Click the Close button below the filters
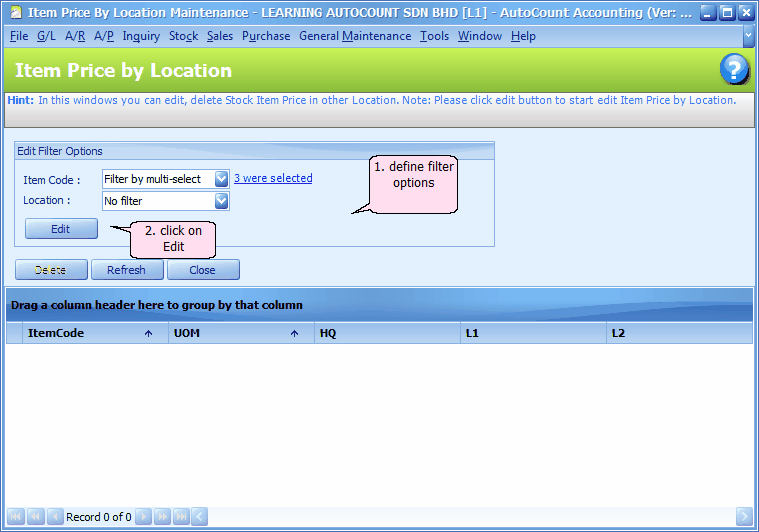 (203, 270)
